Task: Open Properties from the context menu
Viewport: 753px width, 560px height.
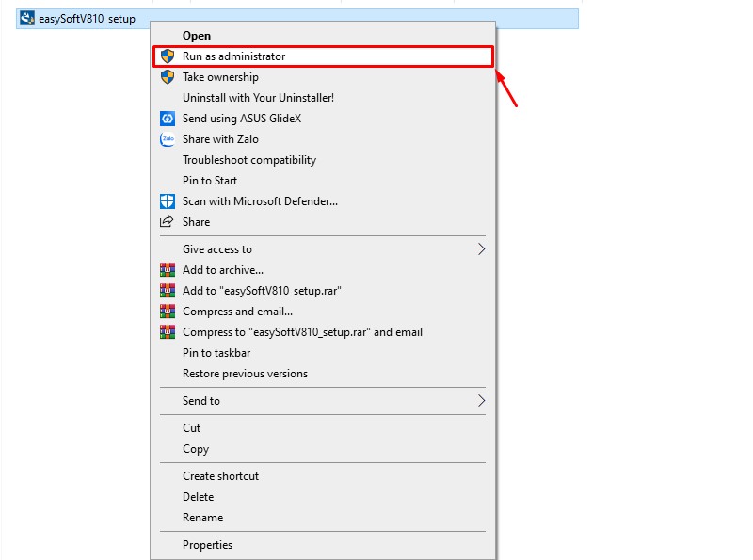Action: [323, 545]
